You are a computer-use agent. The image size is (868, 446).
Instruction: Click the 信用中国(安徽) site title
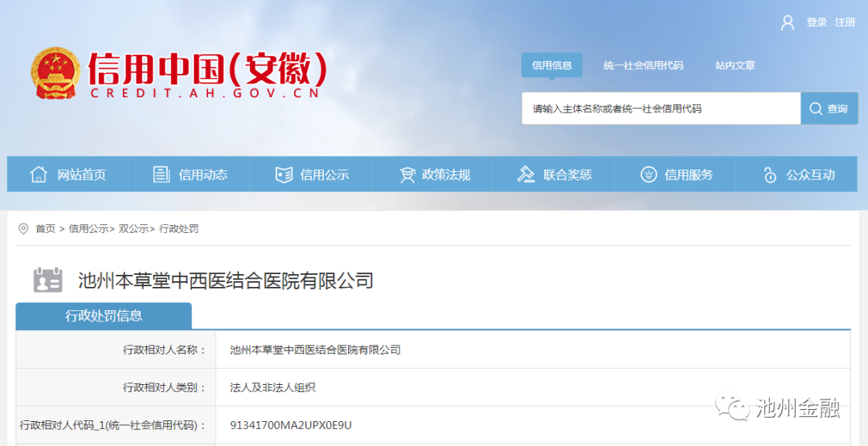pos(208,68)
